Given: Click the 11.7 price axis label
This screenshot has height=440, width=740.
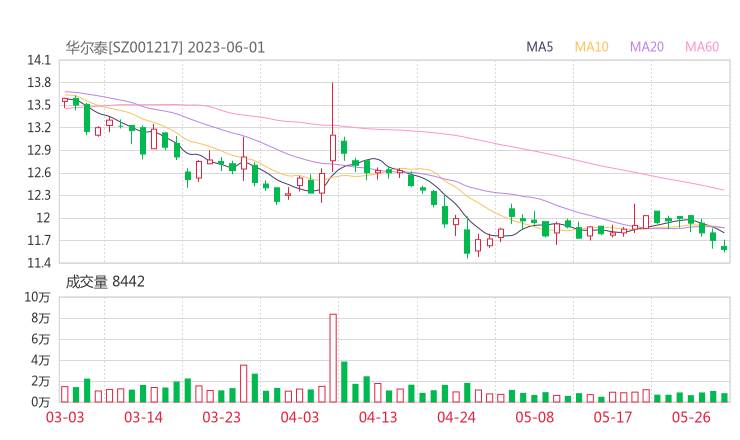Looking at the screenshot, I should [39, 240].
